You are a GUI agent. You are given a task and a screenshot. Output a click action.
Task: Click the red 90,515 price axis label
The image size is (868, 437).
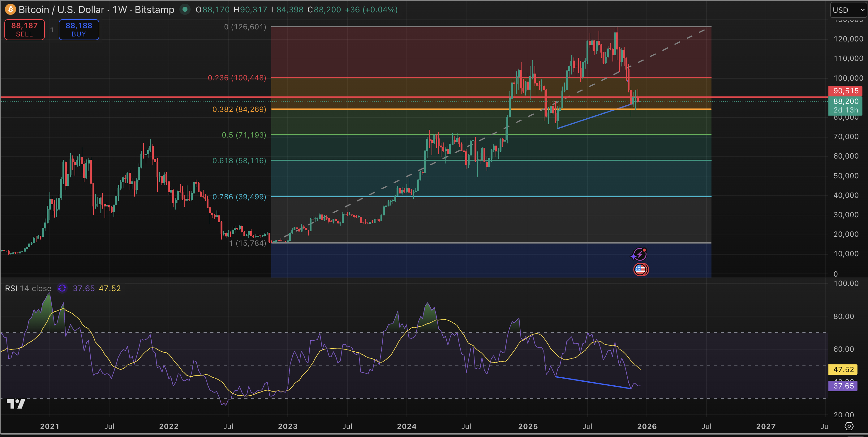click(845, 91)
